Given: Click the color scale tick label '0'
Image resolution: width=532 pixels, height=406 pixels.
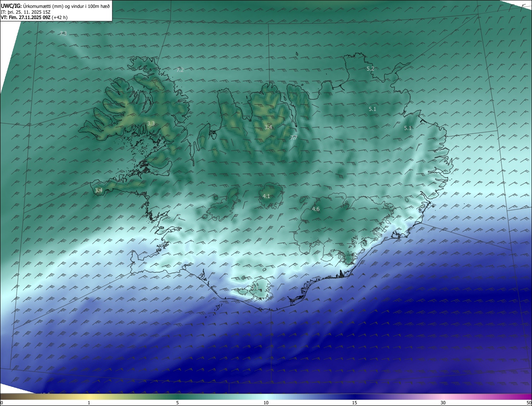Looking at the screenshot, I should [x=2, y=403].
